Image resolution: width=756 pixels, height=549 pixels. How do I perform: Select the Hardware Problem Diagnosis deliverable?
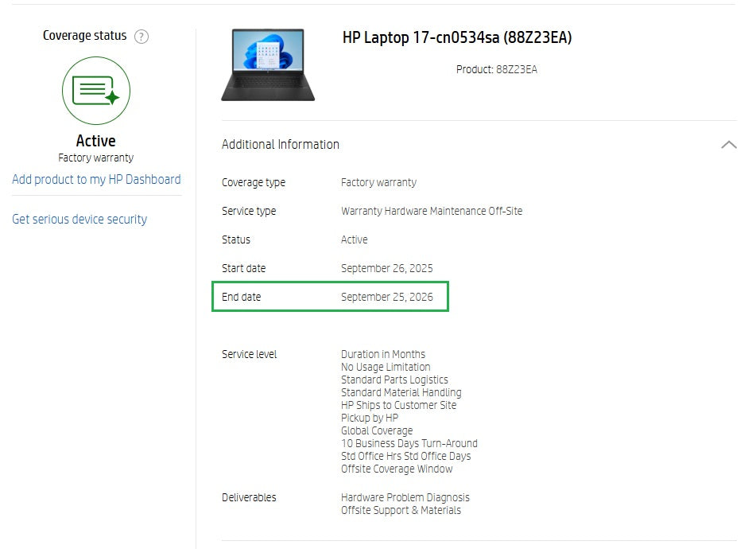405,497
